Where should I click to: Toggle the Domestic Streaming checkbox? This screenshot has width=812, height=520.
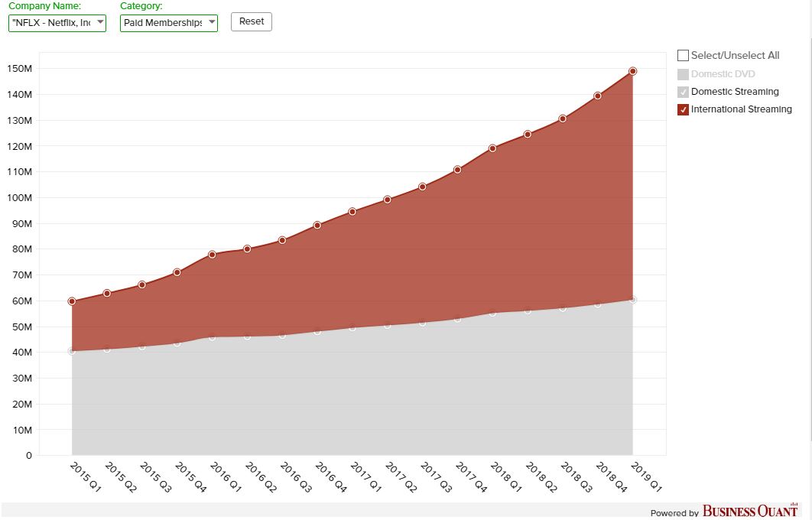(x=683, y=92)
